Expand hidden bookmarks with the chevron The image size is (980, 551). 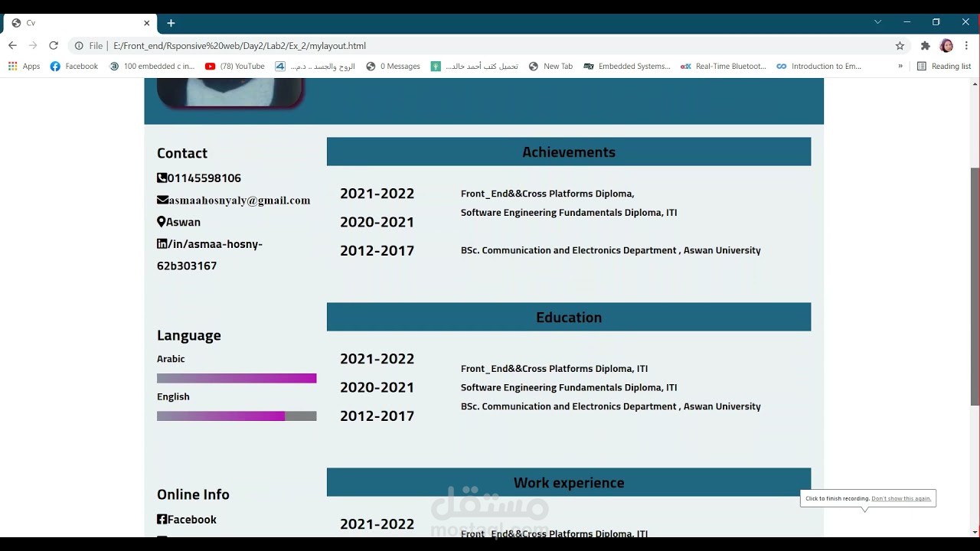pos(900,67)
